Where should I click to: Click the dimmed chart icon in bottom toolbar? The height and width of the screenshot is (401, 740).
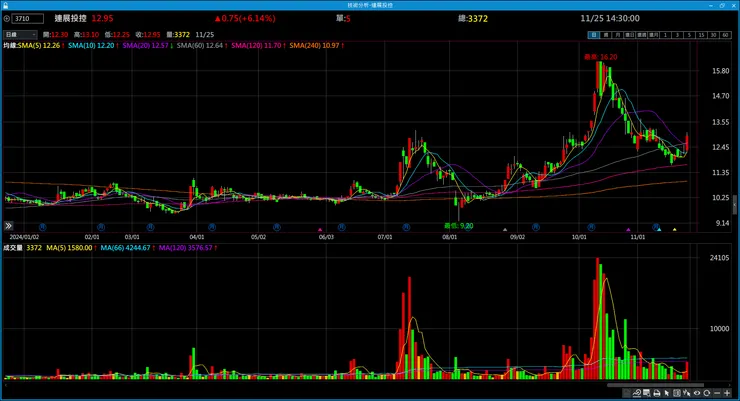626,393
